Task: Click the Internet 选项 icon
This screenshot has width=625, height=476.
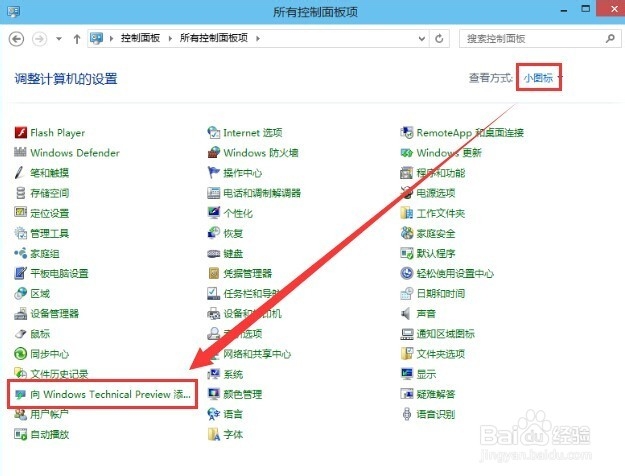Action: (214, 132)
